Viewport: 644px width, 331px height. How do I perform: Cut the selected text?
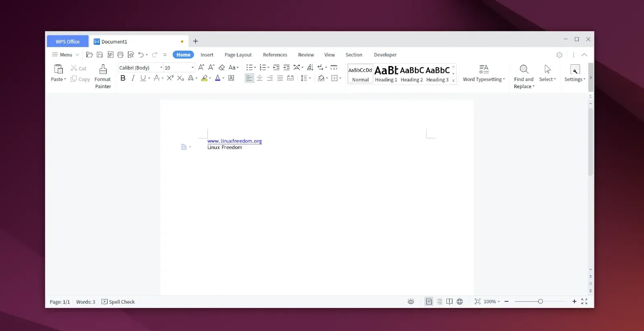tap(78, 68)
